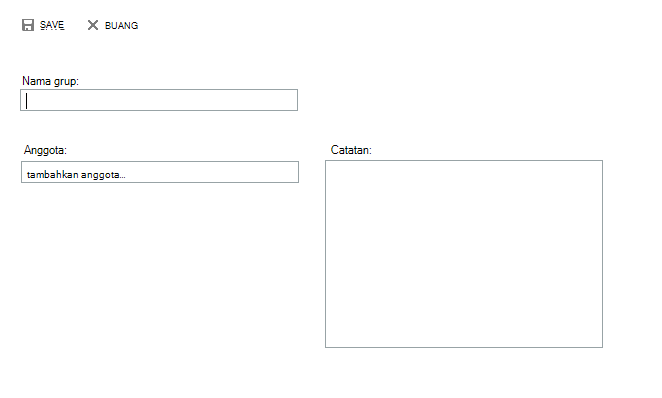Viewport: 662px width, 398px height.
Task: Click the floppy disk save icon
Action: [x=28, y=25]
